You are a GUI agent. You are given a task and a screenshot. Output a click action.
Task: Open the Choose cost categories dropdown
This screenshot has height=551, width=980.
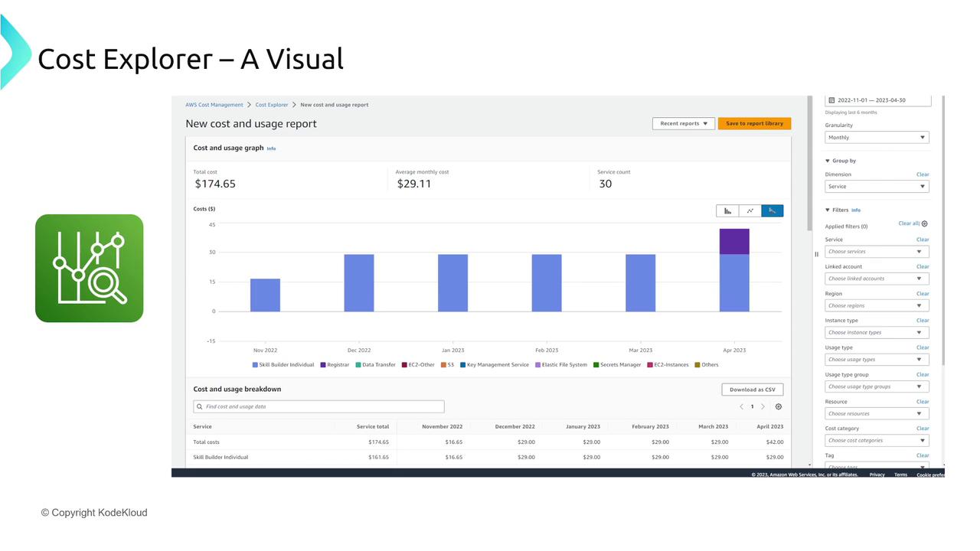point(877,441)
